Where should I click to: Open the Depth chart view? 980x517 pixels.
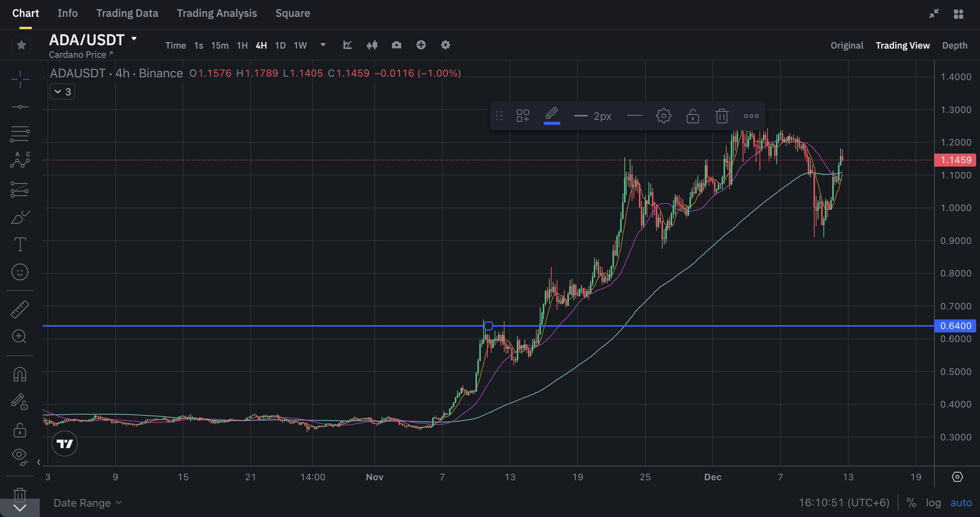point(954,46)
